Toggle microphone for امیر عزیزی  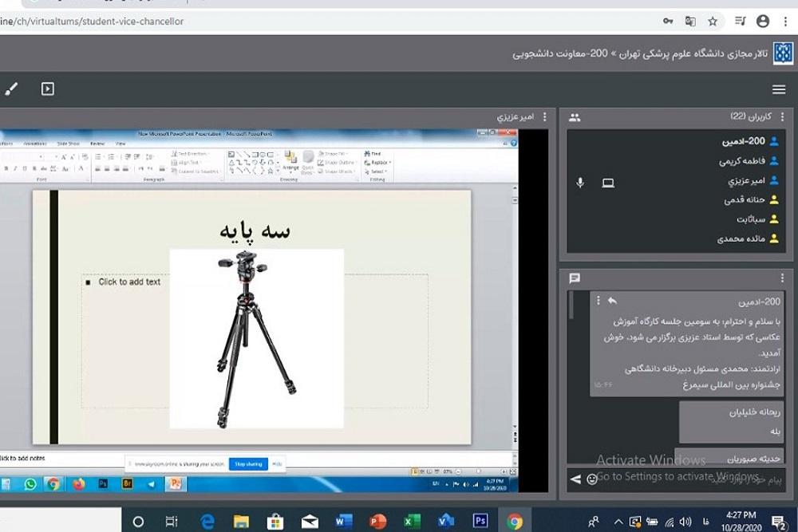[x=580, y=183]
